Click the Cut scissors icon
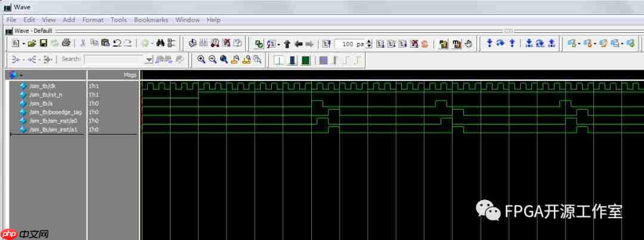The width and height of the screenshot is (644, 240). click(x=82, y=43)
